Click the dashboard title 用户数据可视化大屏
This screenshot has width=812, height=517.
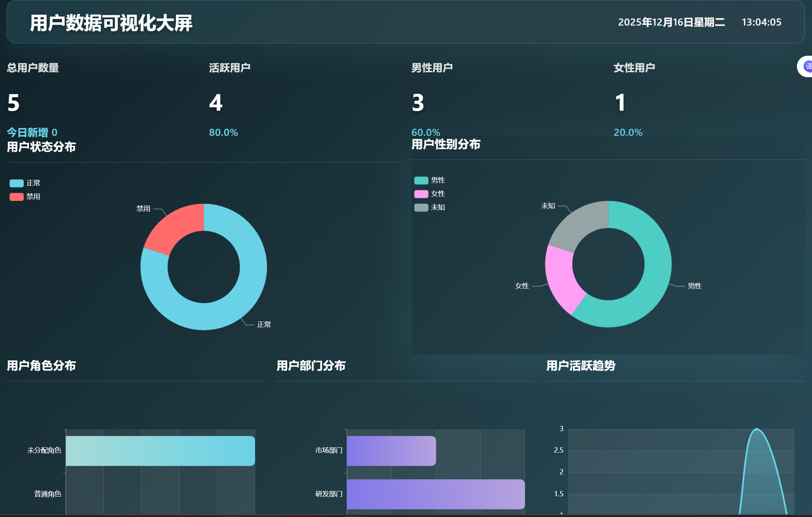coord(111,23)
